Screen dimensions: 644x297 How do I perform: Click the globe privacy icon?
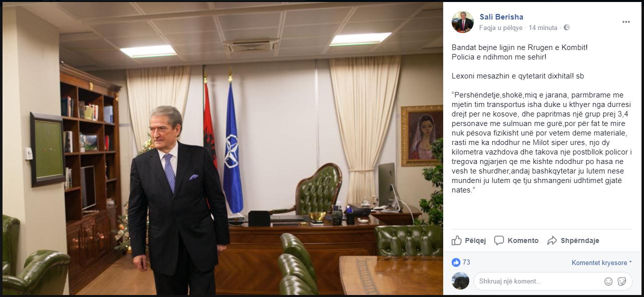[566, 28]
